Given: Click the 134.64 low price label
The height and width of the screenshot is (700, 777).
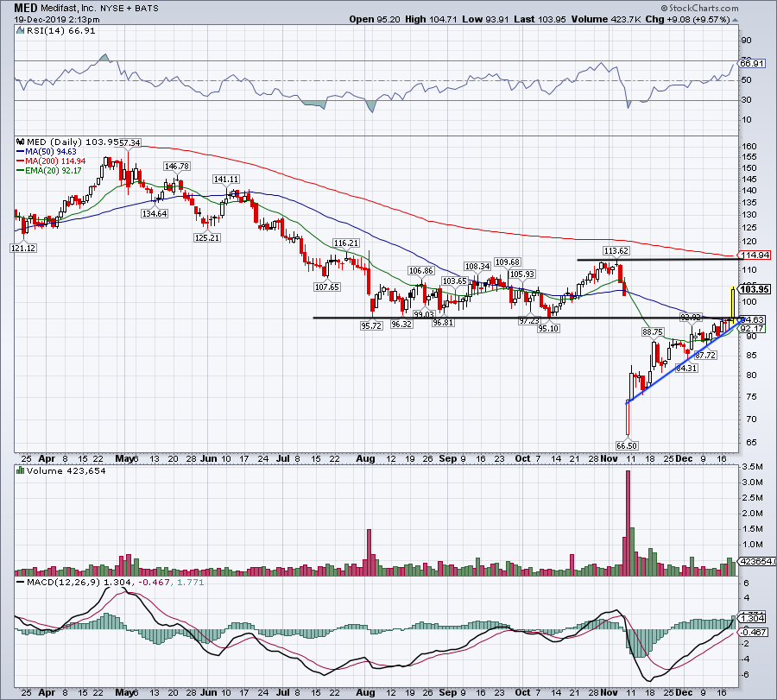Looking at the screenshot, I should point(155,213).
